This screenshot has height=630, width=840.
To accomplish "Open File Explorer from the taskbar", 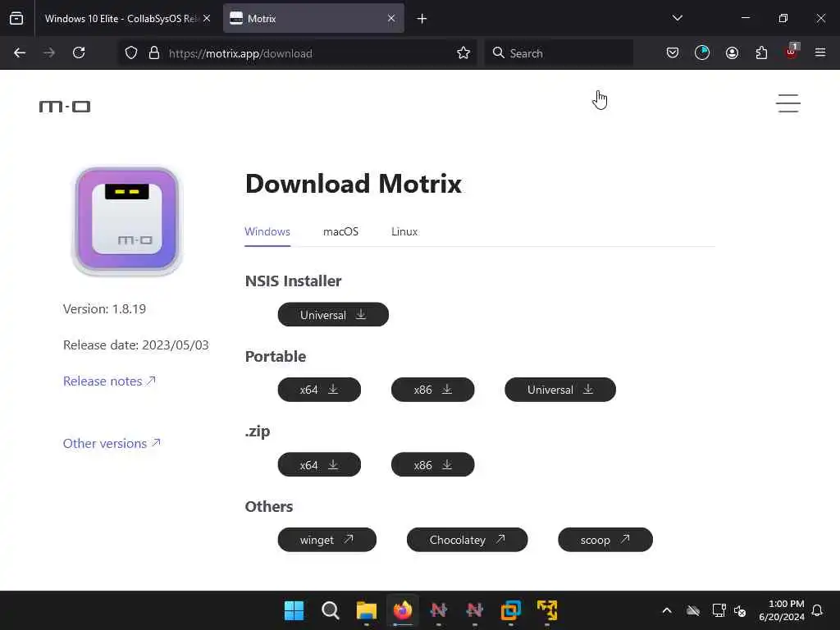I will click(x=367, y=610).
